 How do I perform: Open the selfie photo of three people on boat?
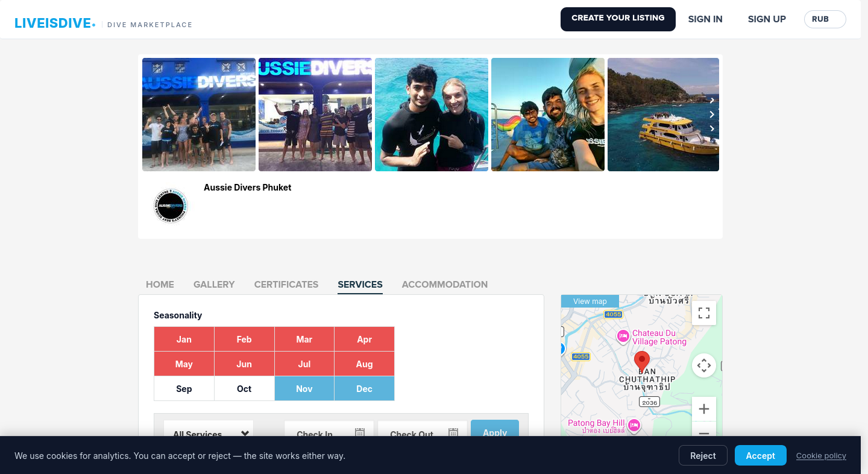548,115
